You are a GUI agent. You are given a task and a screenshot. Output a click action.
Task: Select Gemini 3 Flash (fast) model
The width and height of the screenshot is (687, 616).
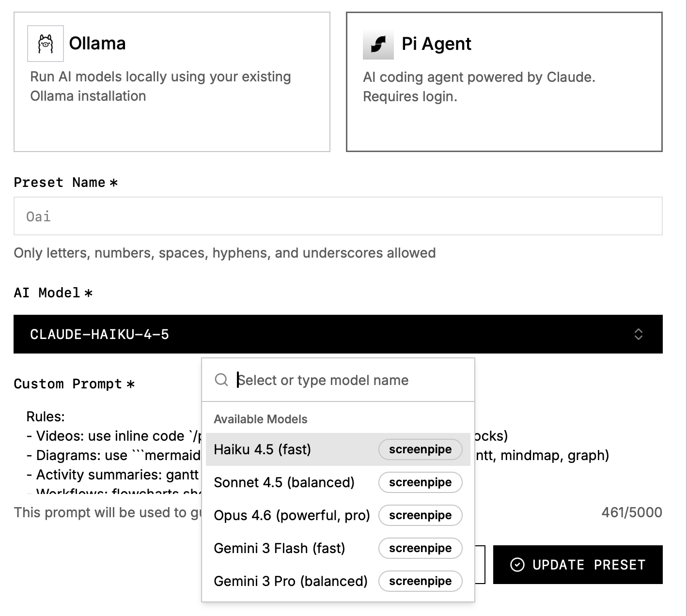tap(280, 548)
